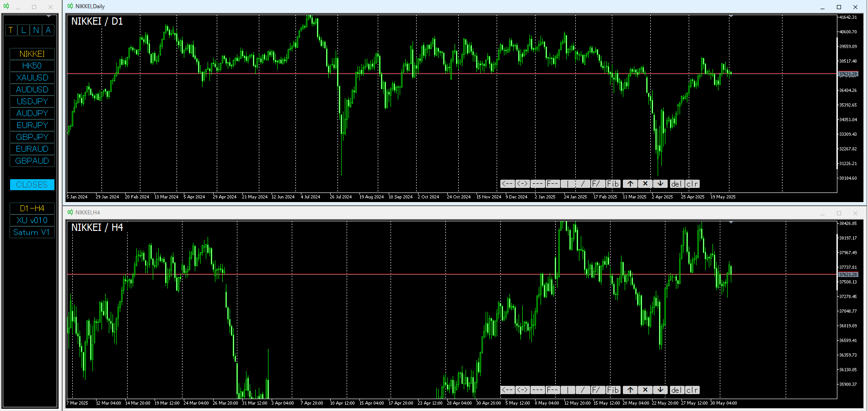This screenshot has width=868, height=411.
Task: Toggle the N button in the side panel
Action: (x=36, y=30)
